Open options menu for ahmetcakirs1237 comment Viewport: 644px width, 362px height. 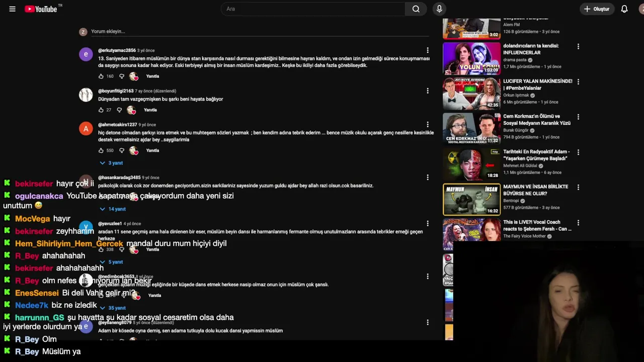coord(428,125)
